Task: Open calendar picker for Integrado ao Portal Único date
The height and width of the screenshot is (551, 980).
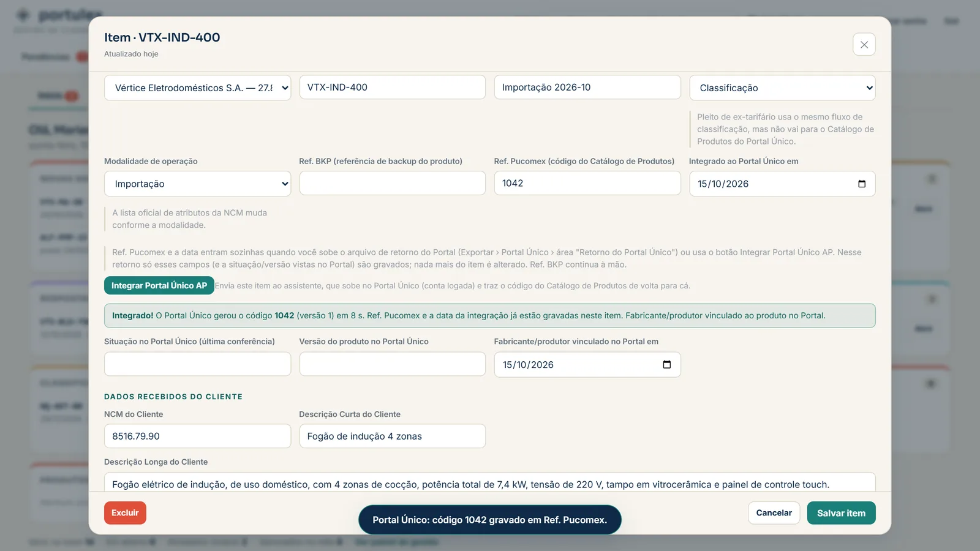Action: pyautogui.click(x=862, y=184)
